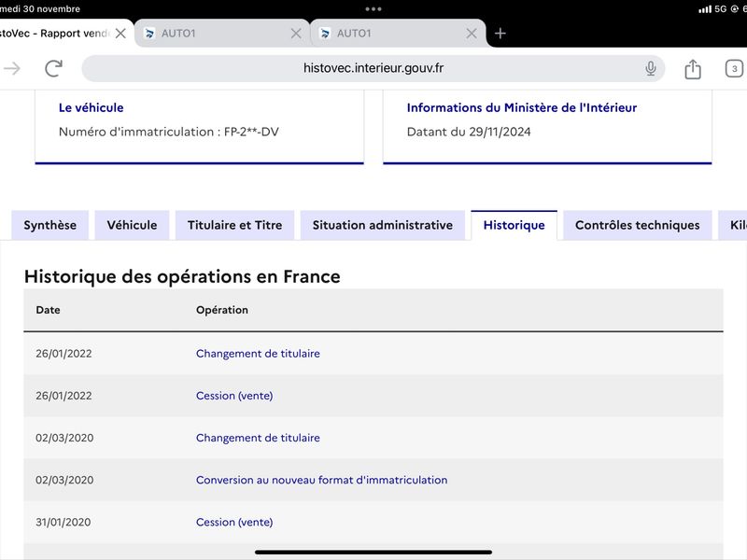Close the first AUTO1 tab
747x560 pixels.
(x=296, y=34)
